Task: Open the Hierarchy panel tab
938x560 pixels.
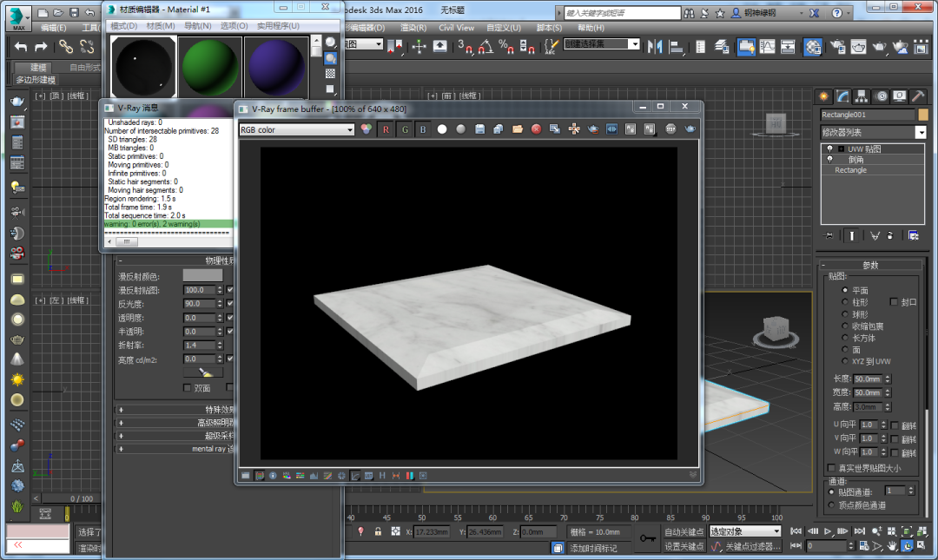Action: pos(862,96)
